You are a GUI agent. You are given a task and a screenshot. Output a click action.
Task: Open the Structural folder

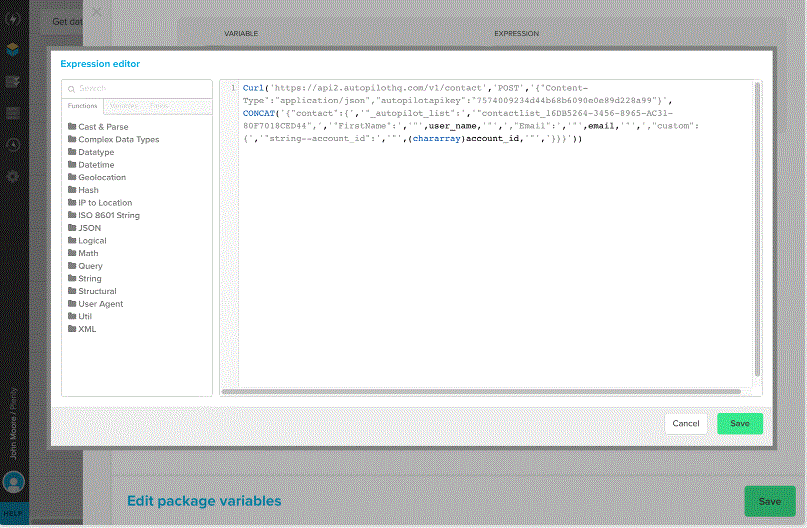pos(92,291)
